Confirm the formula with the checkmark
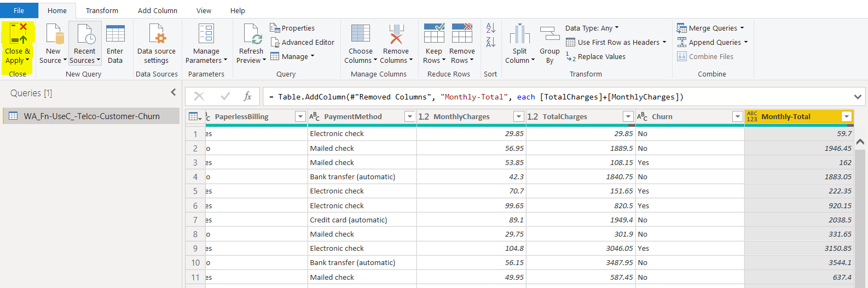This screenshot has height=288, width=868. pos(225,97)
